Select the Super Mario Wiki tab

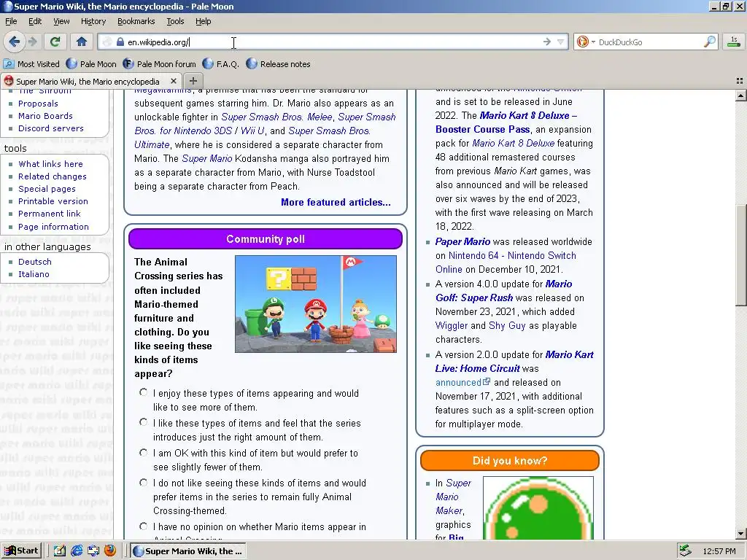coord(88,81)
